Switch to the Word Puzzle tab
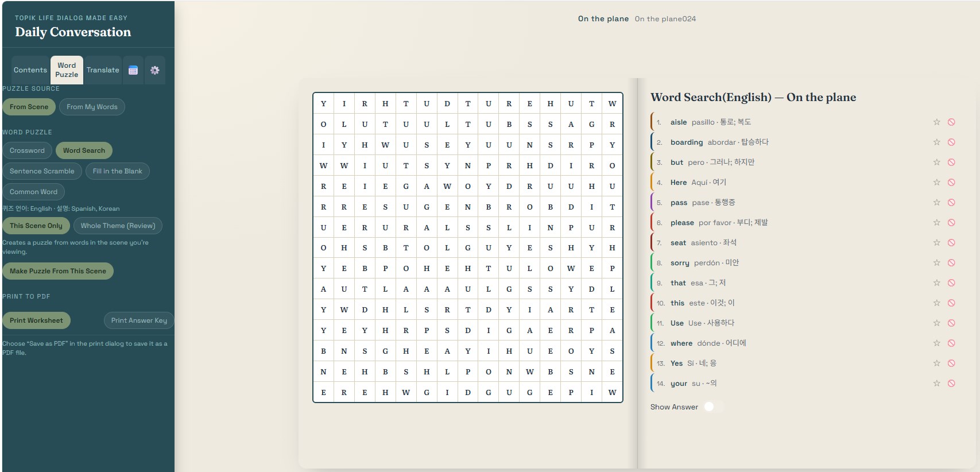 67,70
